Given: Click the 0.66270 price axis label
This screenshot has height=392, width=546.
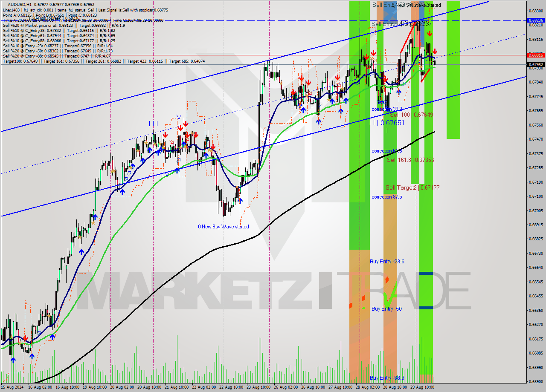Looking at the screenshot, I should [536, 325].
